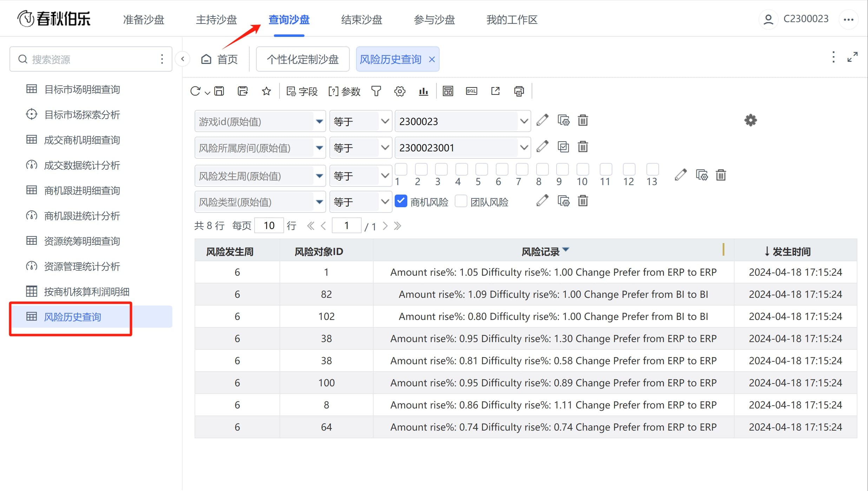Viewport: 868px width, 491px height.
Task: Open 目标市场明细查询 in the sidebar
Action: pos(82,89)
